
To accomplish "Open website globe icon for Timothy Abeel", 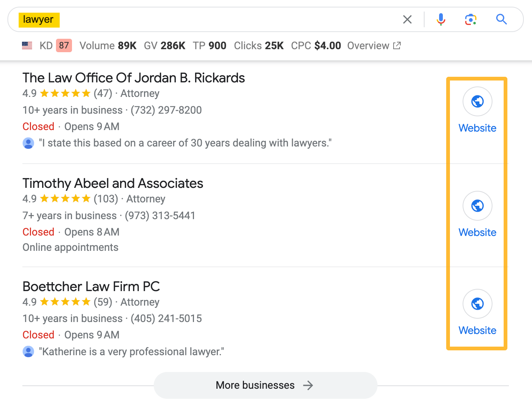I will (478, 206).
